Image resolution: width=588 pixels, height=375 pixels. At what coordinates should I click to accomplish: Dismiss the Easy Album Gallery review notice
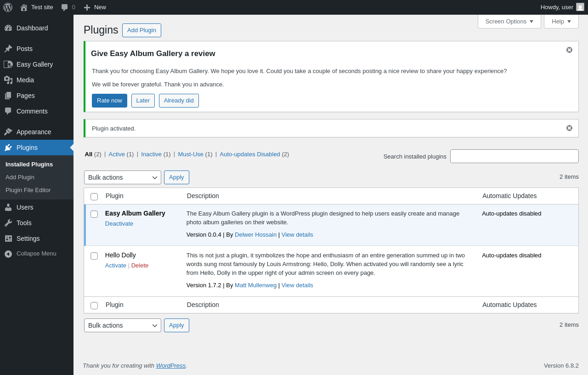tap(569, 50)
